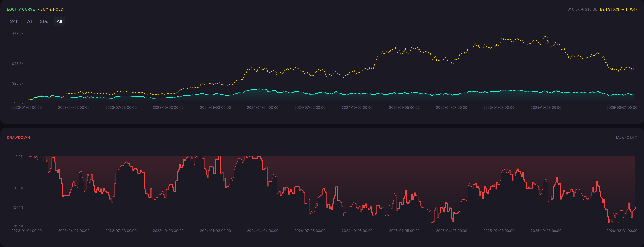Click equity chart date 2025-01-05 00:00
This screenshot has width=644, height=247.
404,107
